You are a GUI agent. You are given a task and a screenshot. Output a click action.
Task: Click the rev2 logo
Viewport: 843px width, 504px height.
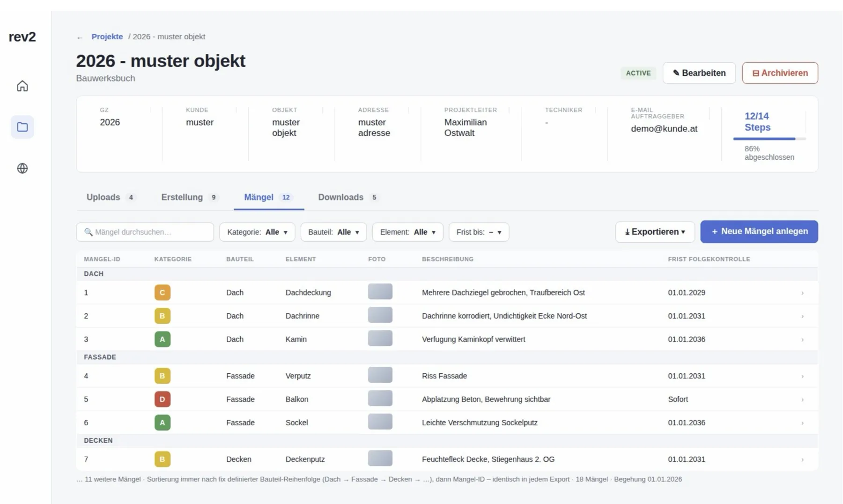pos(22,37)
